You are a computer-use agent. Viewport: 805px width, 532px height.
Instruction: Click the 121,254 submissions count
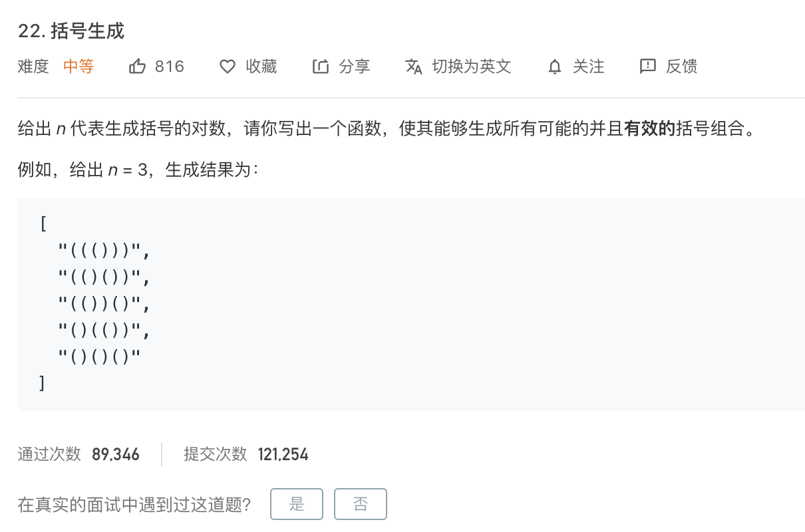(x=283, y=454)
